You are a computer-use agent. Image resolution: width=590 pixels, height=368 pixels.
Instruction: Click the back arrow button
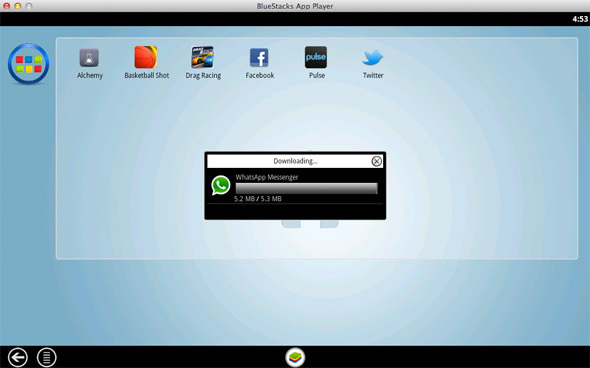coord(18,357)
